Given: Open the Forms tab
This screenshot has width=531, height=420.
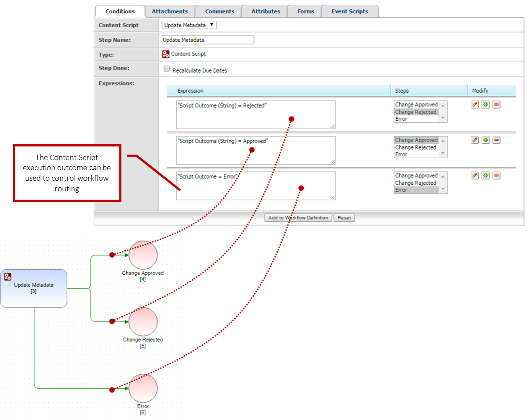Looking at the screenshot, I should tap(306, 11).
